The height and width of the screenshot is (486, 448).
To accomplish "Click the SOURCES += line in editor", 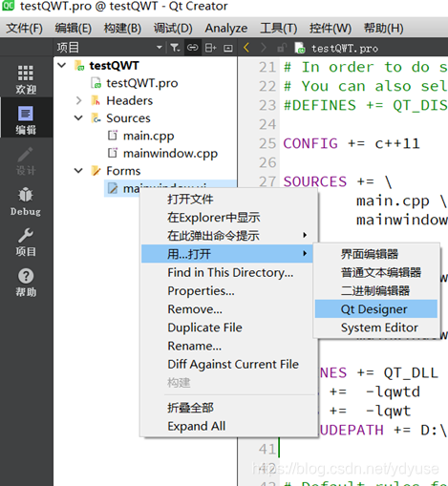I will tap(337, 181).
